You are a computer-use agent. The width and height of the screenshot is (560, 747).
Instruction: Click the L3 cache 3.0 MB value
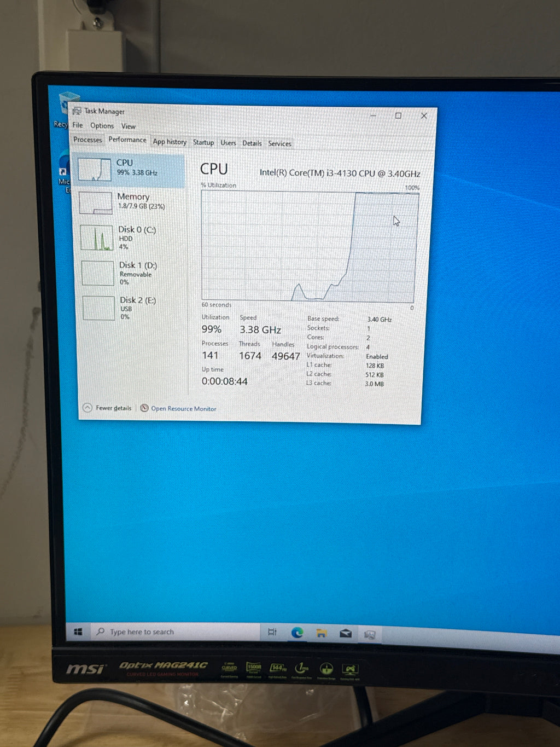(x=375, y=384)
